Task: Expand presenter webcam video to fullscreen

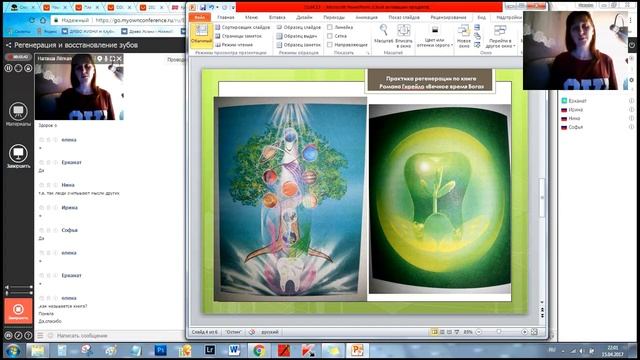Action: (x=112, y=59)
